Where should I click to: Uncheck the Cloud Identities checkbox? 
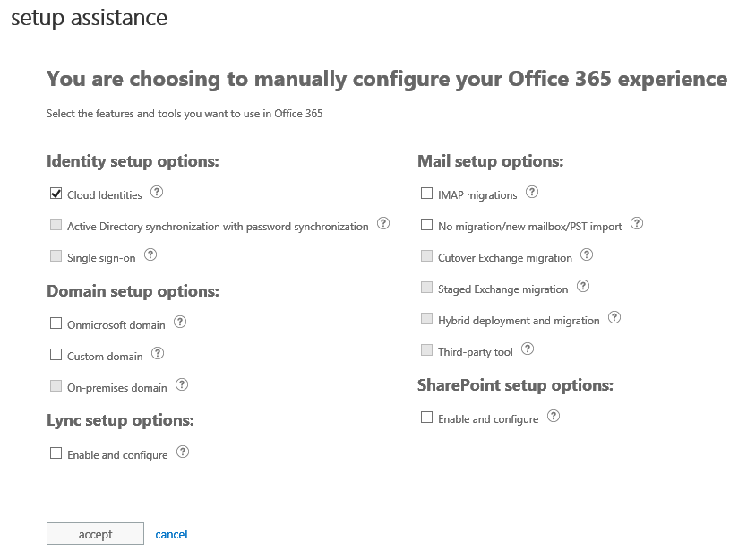coord(56,194)
